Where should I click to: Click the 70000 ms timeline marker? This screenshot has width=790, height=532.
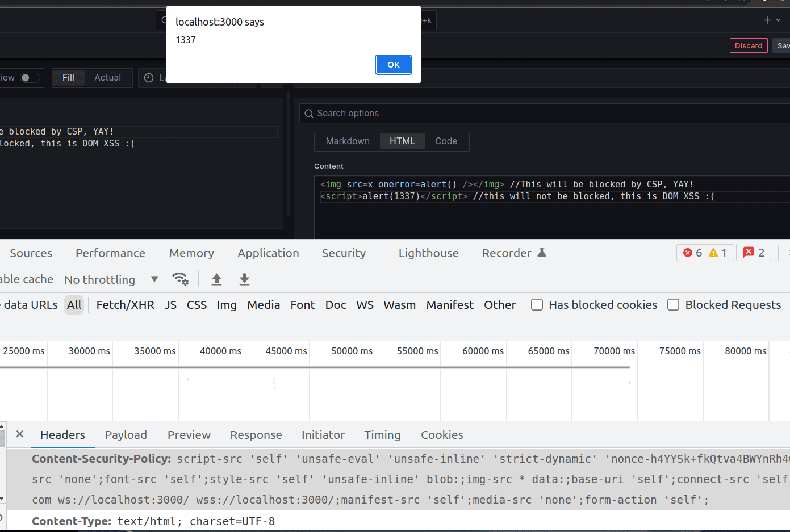(x=614, y=351)
